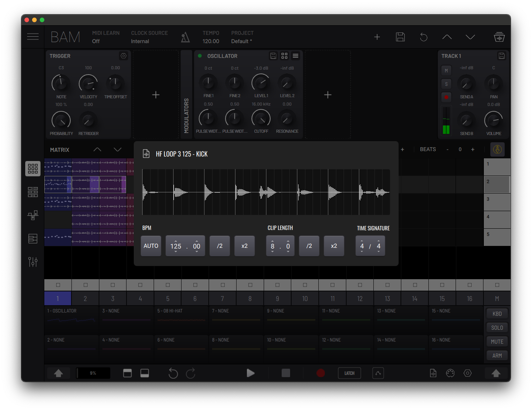The width and height of the screenshot is (532, 410).
Task: Add a new project with plus icon
Action: click(377, 37)
